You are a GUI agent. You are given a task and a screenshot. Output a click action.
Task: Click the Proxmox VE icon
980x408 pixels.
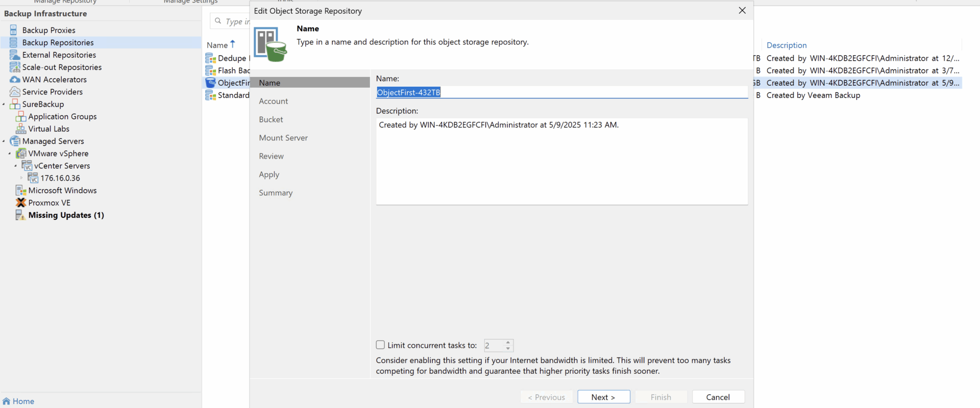pos(21,202)
